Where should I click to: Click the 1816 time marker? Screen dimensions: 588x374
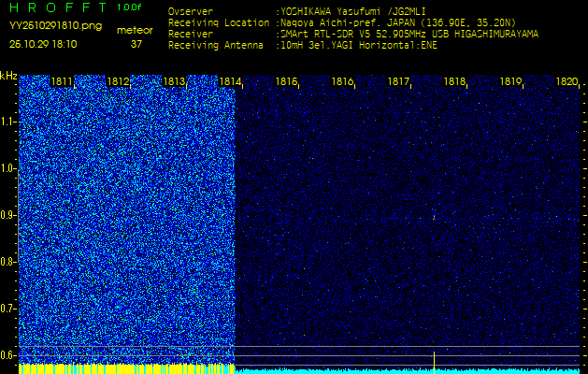click(x=342, y=81)
